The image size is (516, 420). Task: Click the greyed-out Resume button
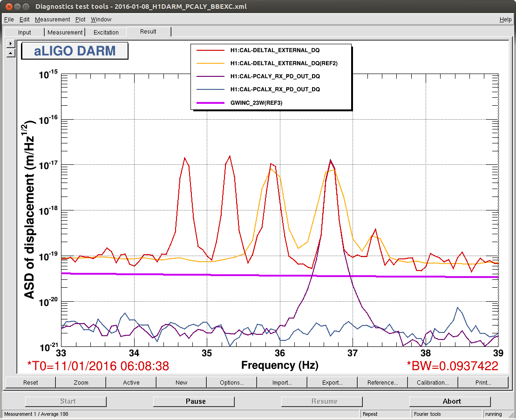pyautogui.click(x=322, y=401)
